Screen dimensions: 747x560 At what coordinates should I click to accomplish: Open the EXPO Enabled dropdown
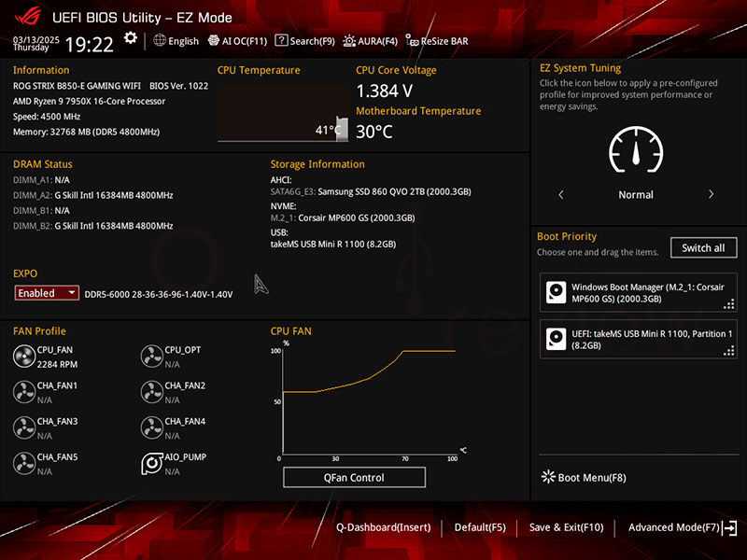(47, 293)
